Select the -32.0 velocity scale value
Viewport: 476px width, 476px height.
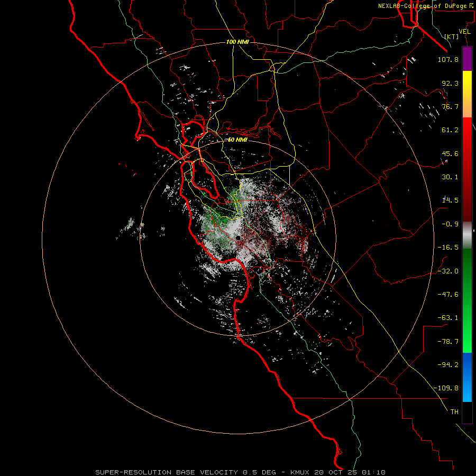448,271
